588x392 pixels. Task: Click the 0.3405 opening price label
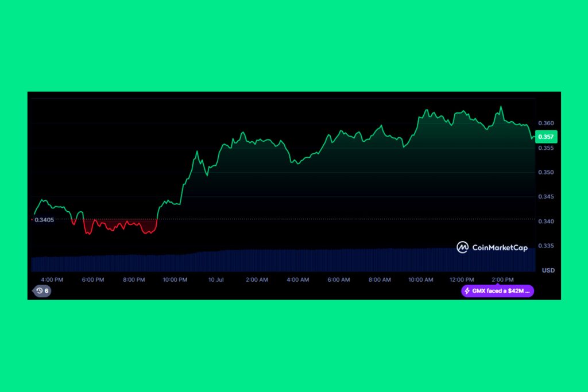pyautogui.click(x=44, y=219)
